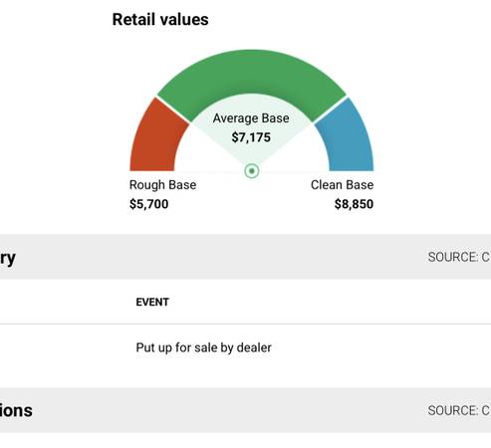
Task: Click the Clean Base label
Action: (x=342, y=185)
